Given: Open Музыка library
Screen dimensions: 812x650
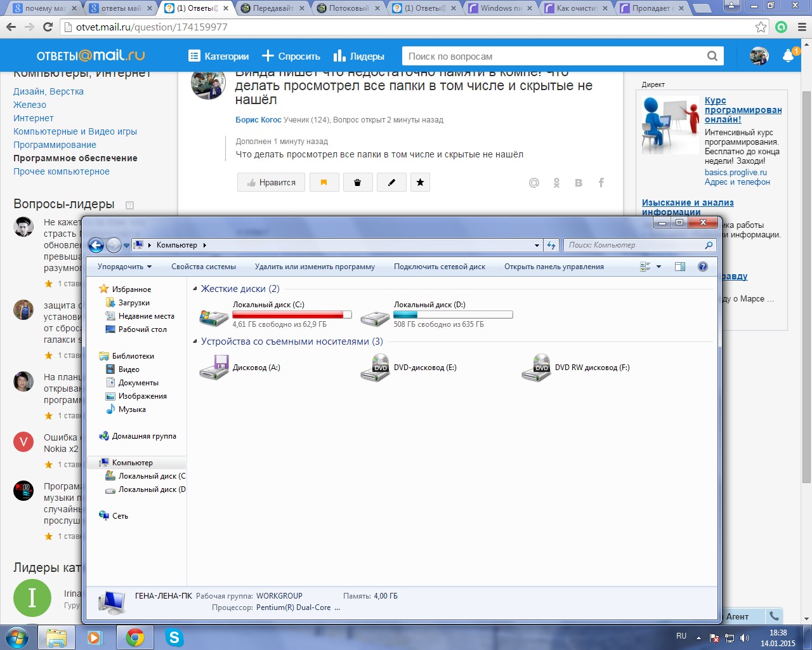Looking at the screenshot, I should click(132, 409).
